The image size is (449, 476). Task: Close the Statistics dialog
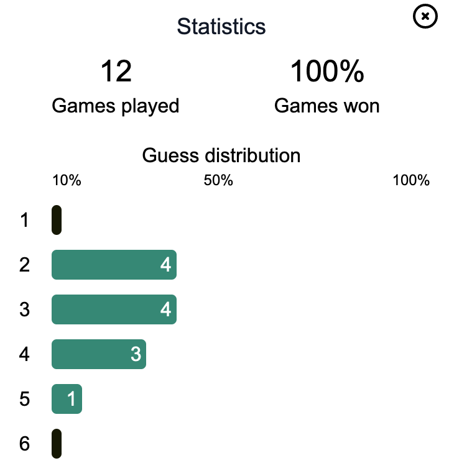tap(425, 16)
